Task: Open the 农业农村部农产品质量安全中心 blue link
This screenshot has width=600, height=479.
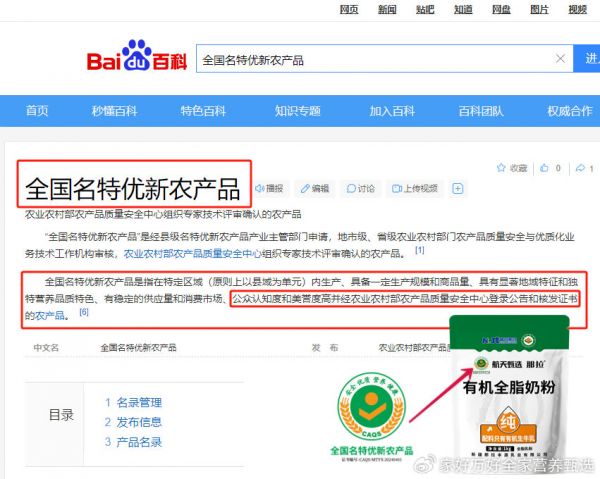Action: click(x=192, y=254)
